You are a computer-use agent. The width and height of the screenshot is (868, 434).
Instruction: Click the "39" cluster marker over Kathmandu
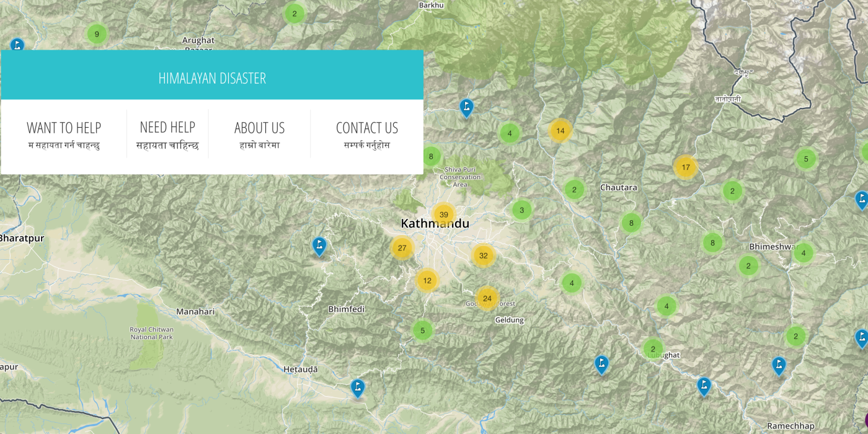pyautogui.click(x=443, y=213)
